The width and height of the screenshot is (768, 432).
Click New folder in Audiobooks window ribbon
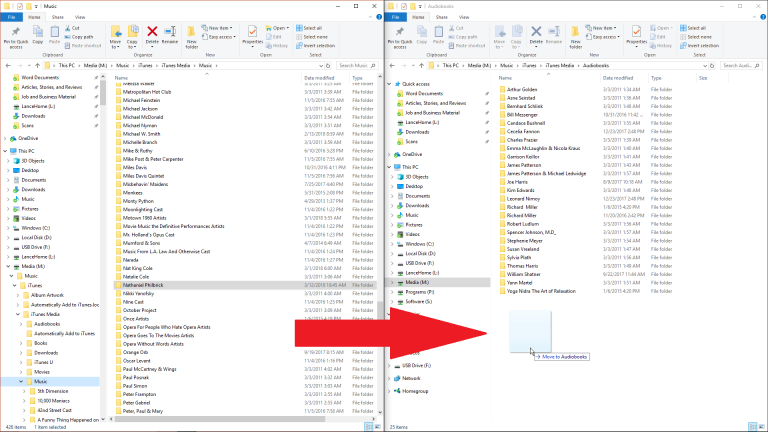(x=576, y=37)
